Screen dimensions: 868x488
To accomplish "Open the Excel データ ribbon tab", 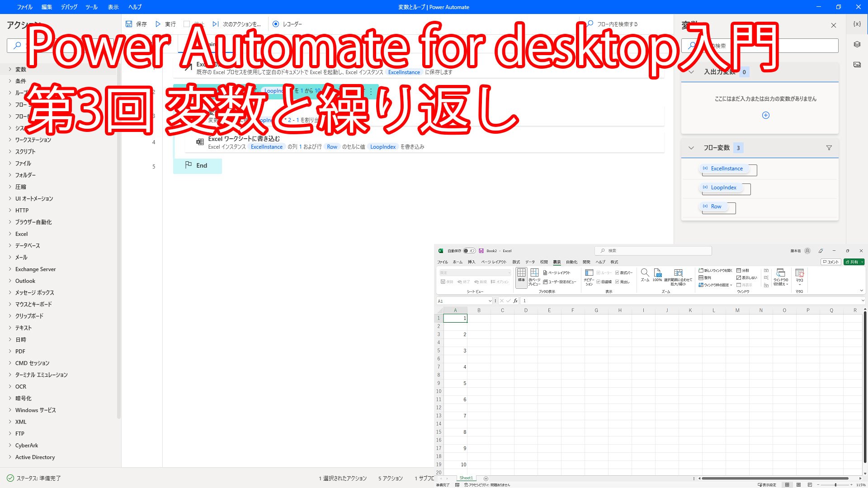I will [530, 262].
